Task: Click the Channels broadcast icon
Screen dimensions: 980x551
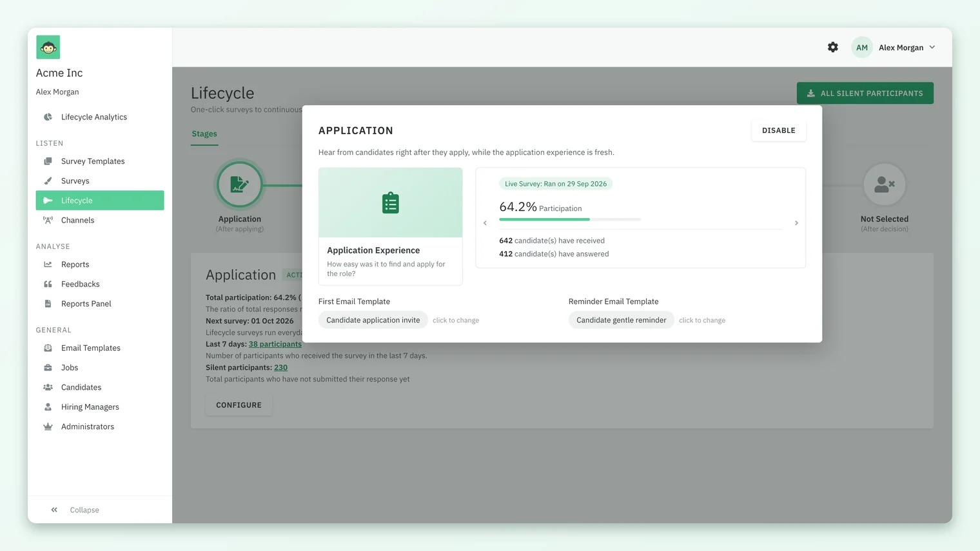Action: click(x=48, y=220)
